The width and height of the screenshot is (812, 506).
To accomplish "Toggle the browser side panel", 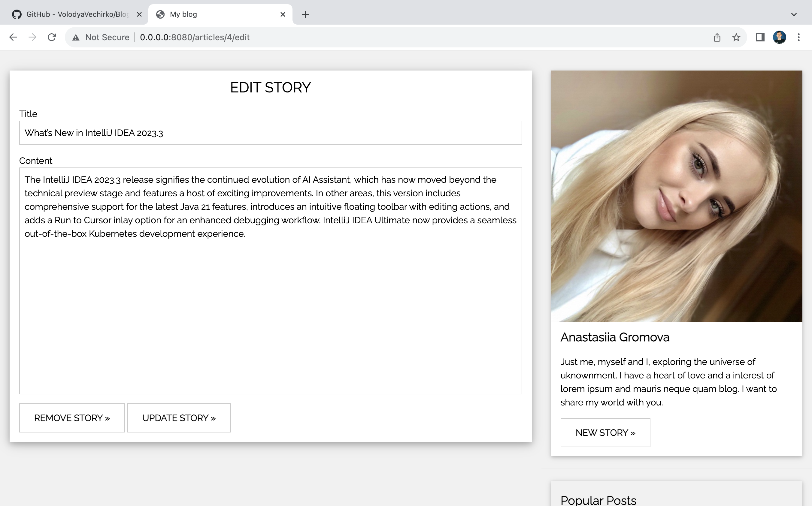I will coord(760,37).
